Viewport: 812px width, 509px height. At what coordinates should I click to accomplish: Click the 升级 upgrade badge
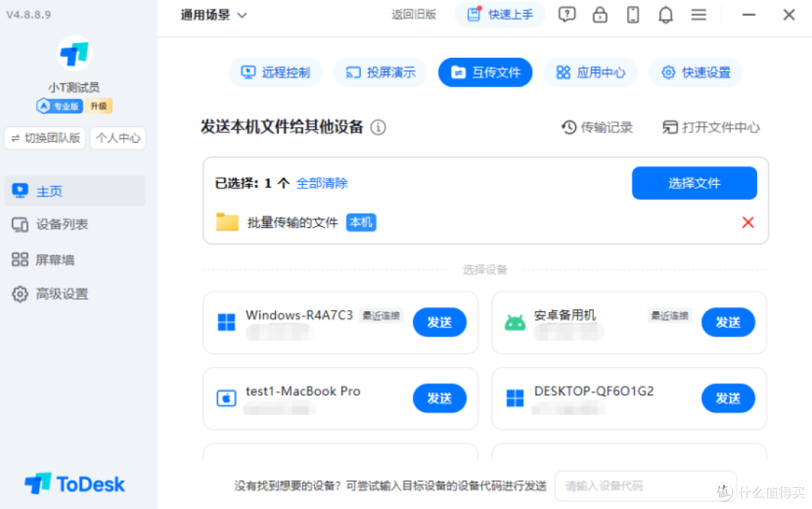point(98,106)
